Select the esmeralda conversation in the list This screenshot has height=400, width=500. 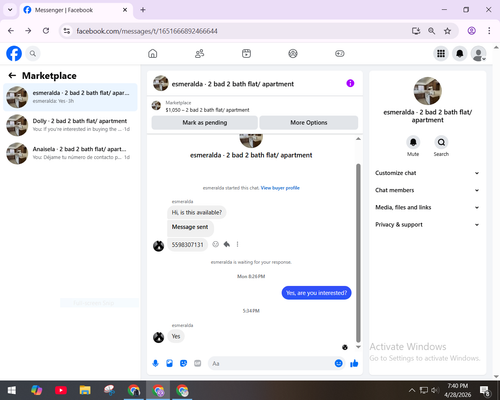tap(70, 97)
